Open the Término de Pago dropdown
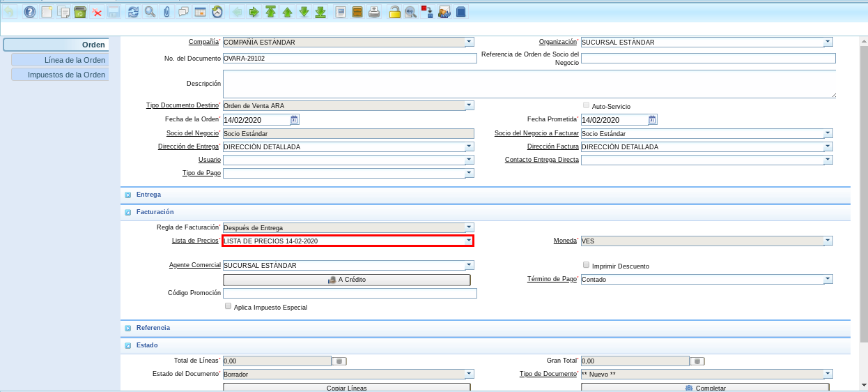868x392 pixels. [828, 279]
